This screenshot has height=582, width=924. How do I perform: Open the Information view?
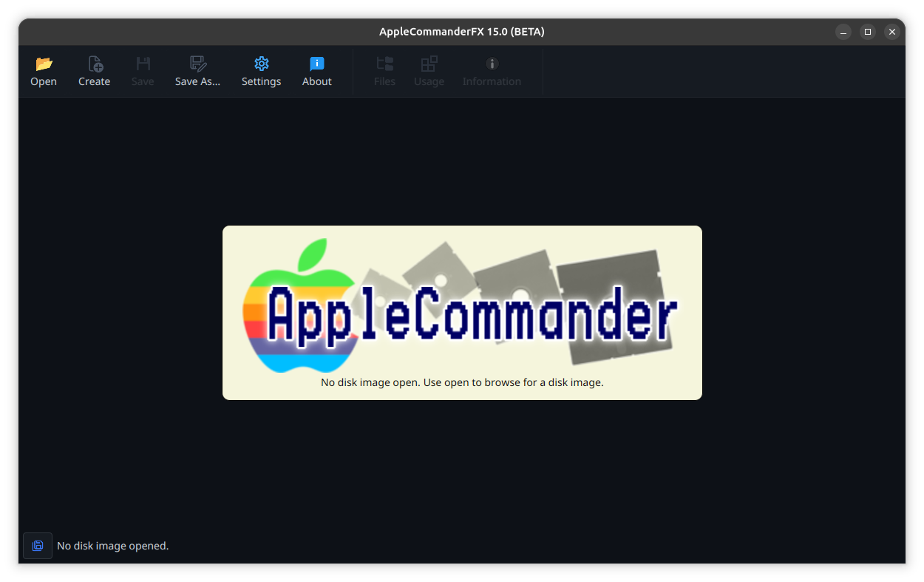(x=492, y=72)
